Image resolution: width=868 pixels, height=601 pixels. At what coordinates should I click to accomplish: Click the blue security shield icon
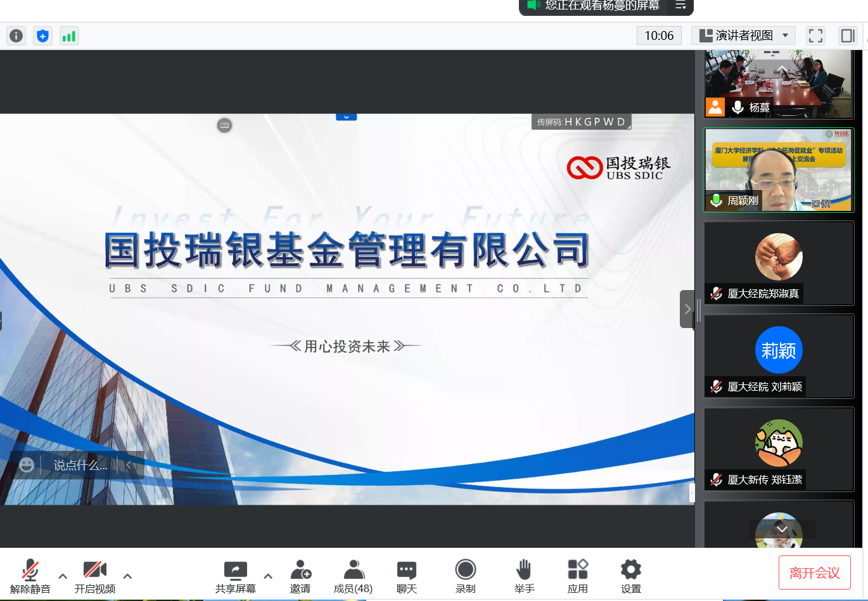pyautogui.click(x=42, y=36)
